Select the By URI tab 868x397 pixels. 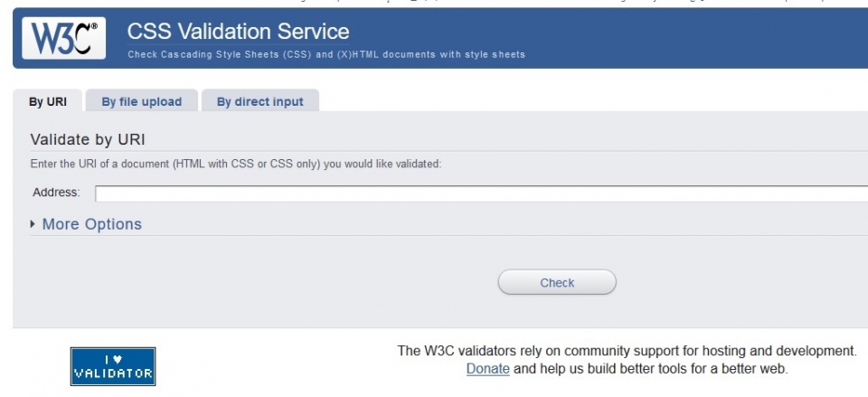point(48,101)
